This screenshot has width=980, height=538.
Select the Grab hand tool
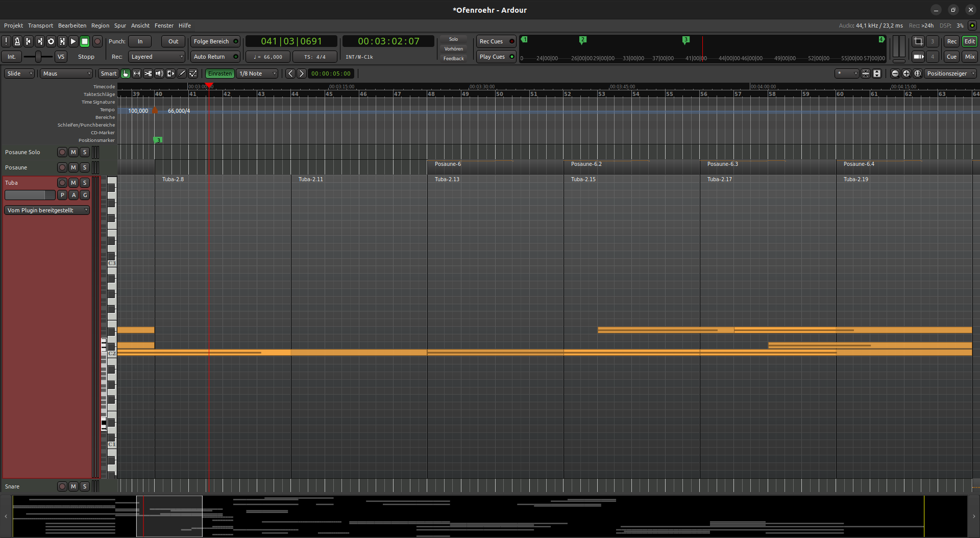tap(126, 74)
